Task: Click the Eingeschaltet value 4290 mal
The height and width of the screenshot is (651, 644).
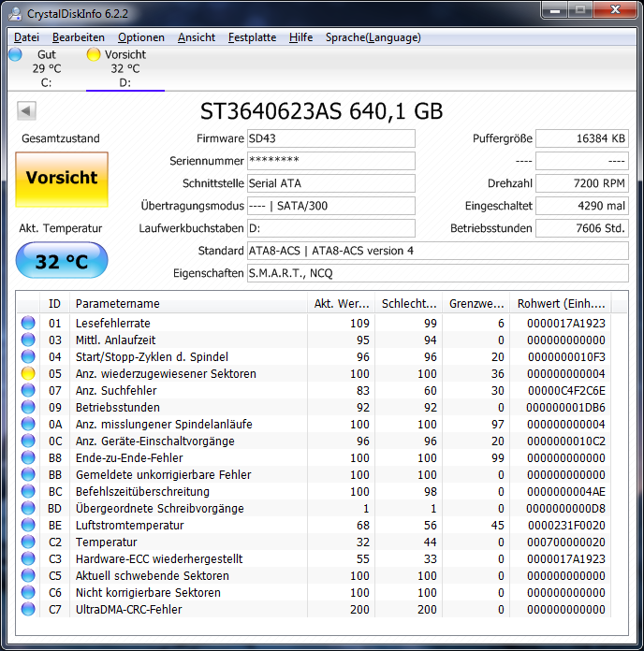Action: click(x=582, y=206)
